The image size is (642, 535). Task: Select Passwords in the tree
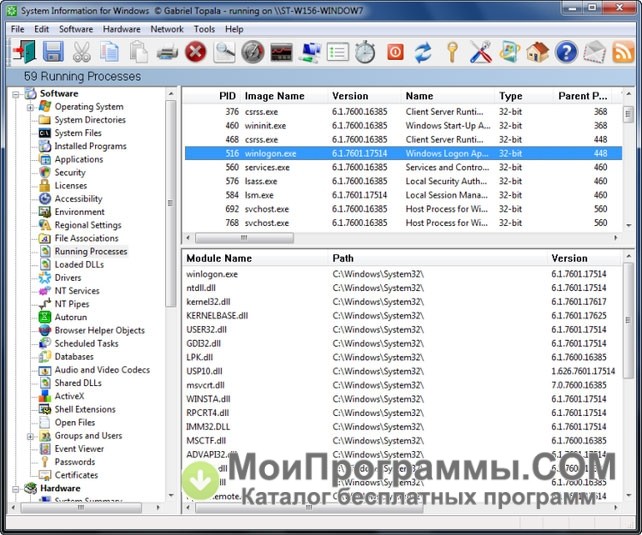pyautogui.click(x=75, y=462)
